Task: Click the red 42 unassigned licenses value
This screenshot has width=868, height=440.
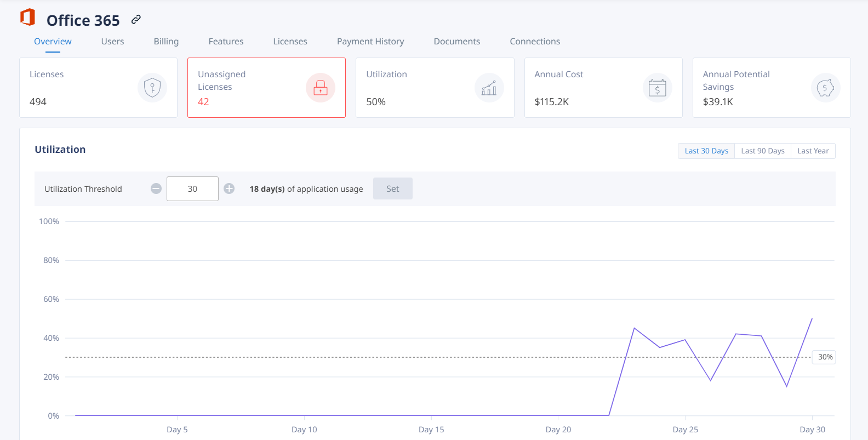Action: (x=203, y=102)
